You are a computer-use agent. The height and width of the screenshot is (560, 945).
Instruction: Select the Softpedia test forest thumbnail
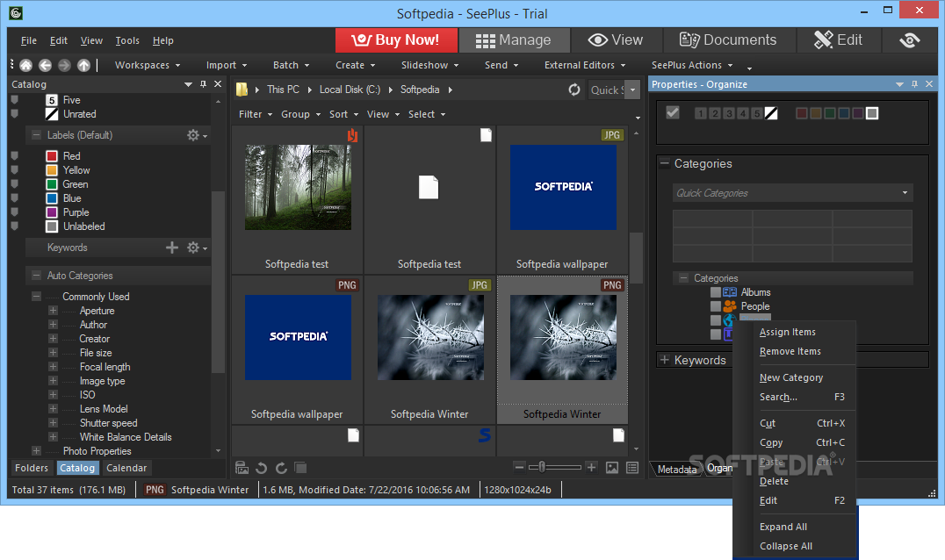point(298,187)
